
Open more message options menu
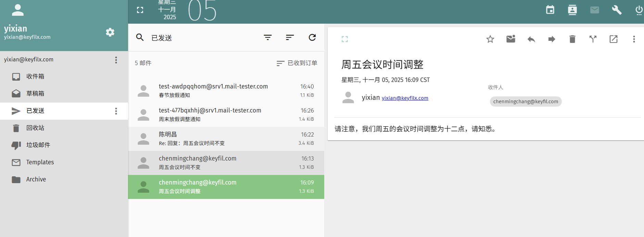coord(634,39)
